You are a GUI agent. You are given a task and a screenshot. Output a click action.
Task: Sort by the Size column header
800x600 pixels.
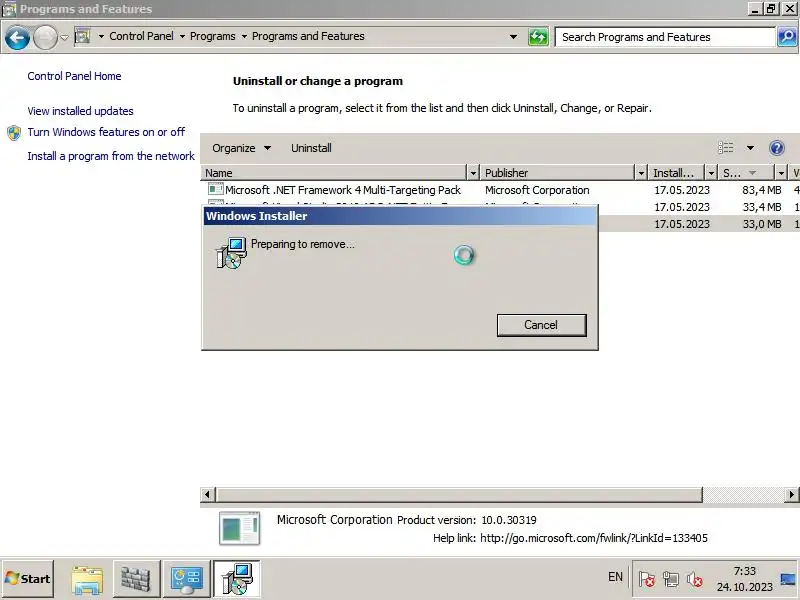click(746, 173)
